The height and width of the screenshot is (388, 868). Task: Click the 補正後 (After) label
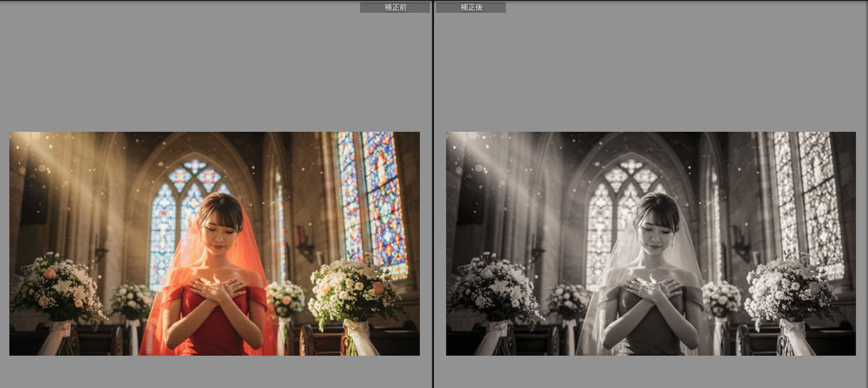pyautogui.click(x=470, y=7)
